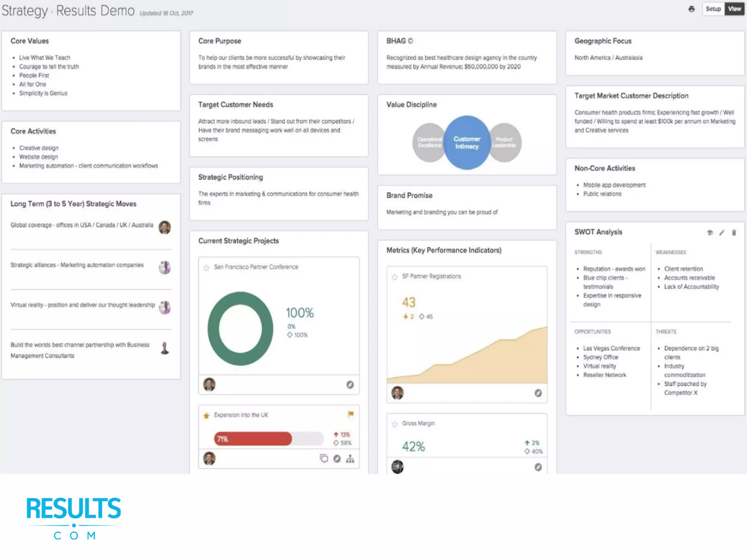Click compass icon on SF Partner Conference card
Image resolution: width=747 pixels, height=560 pixels.
coord(350,385)
